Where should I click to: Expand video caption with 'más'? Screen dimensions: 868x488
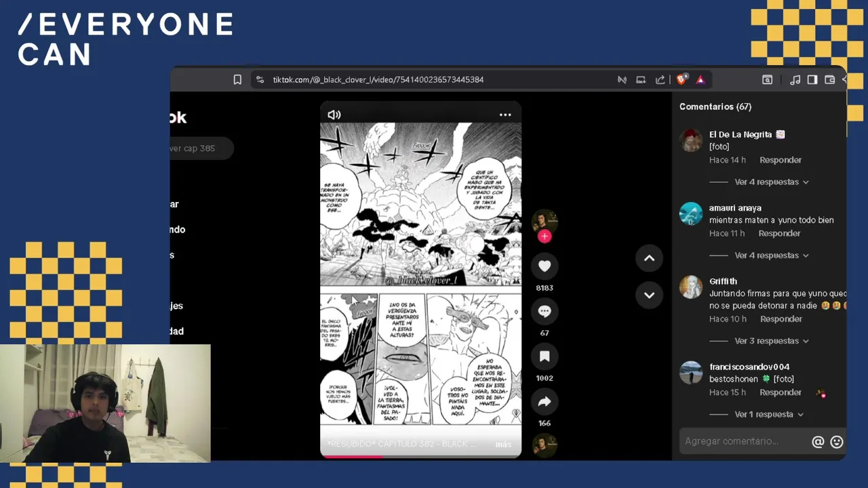click(503, 445)
